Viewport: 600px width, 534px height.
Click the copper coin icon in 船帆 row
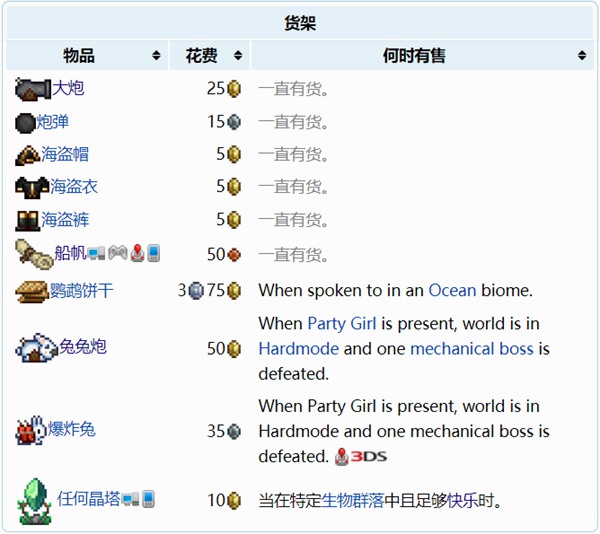point(234,254)
